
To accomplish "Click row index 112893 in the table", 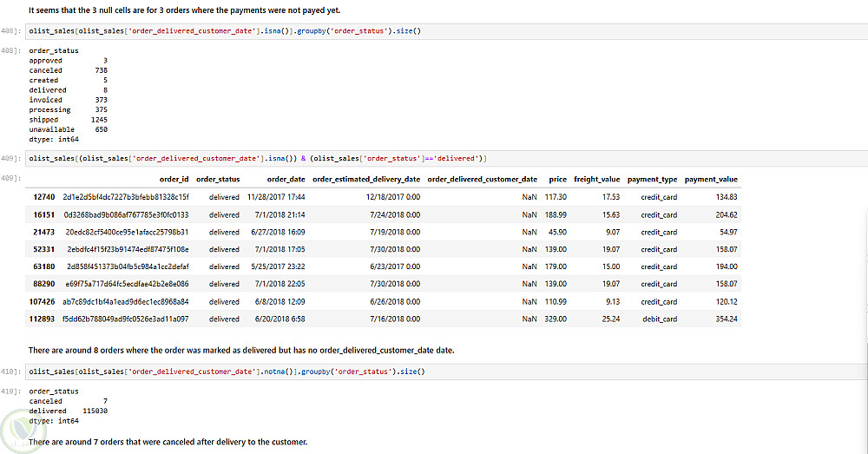I will [41, 319].
